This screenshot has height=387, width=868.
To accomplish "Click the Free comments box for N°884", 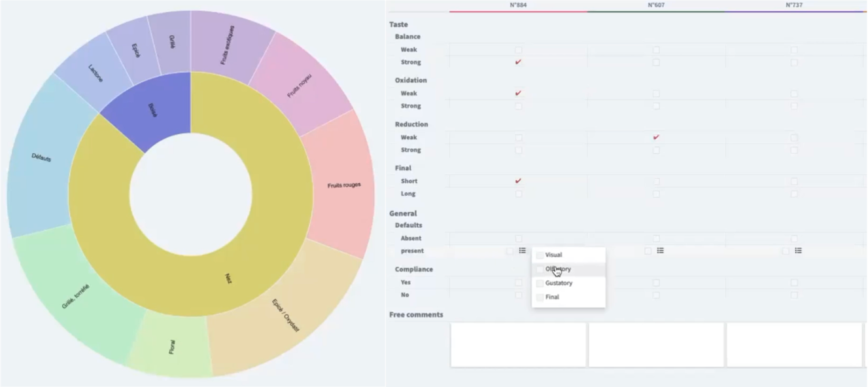I will coord(518,344).
